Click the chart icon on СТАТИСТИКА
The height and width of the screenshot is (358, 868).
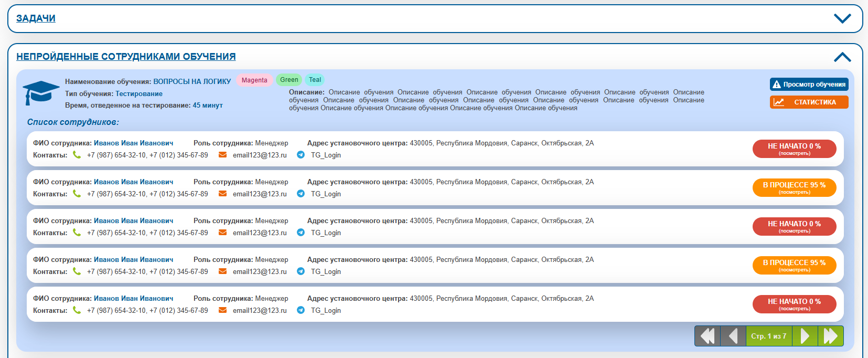[x=779, y=102]
